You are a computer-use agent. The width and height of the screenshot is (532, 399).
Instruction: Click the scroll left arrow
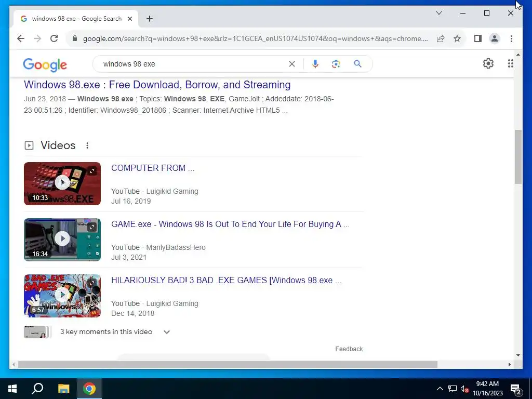click(x=14, y=365)
